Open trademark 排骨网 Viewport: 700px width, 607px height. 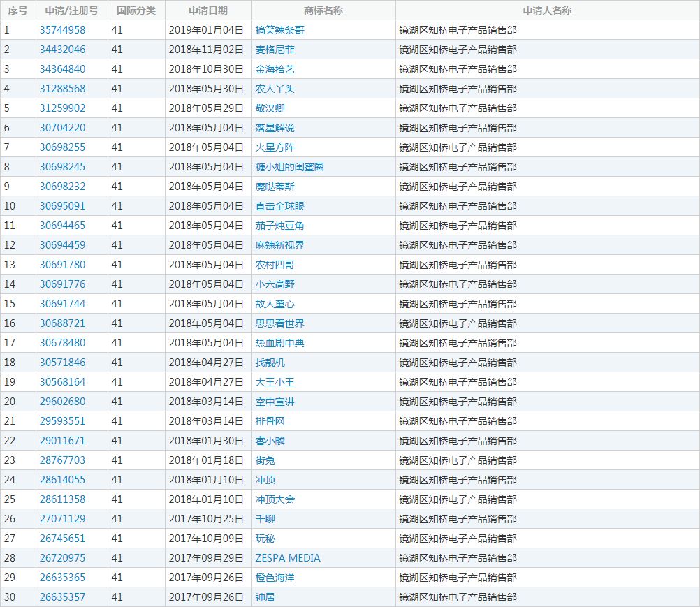pyautogui.click(x=270, y=421)
